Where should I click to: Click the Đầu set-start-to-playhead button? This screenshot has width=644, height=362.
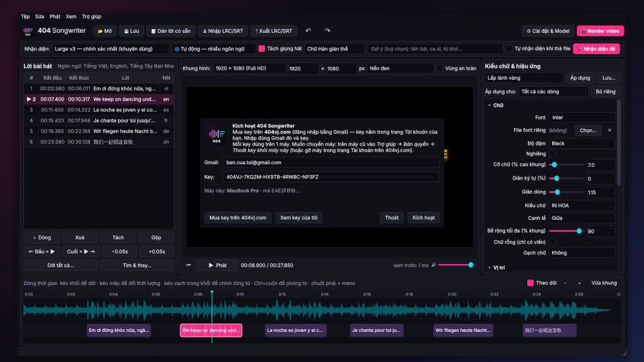(x=42, y=251)
